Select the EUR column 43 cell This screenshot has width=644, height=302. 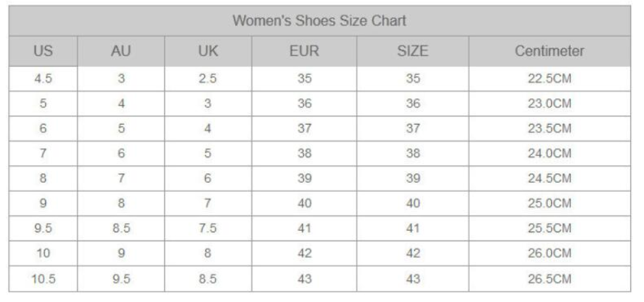point(304,279)
